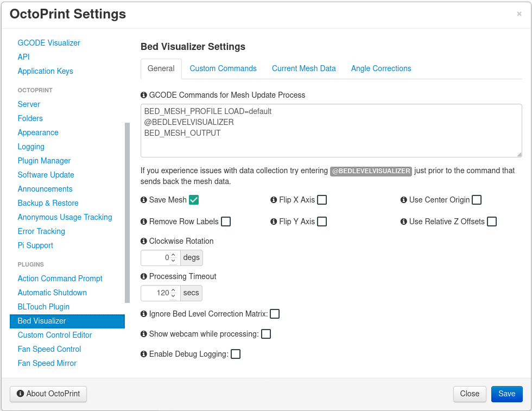Click the About OctoPrint button

[x=48, y=394]
